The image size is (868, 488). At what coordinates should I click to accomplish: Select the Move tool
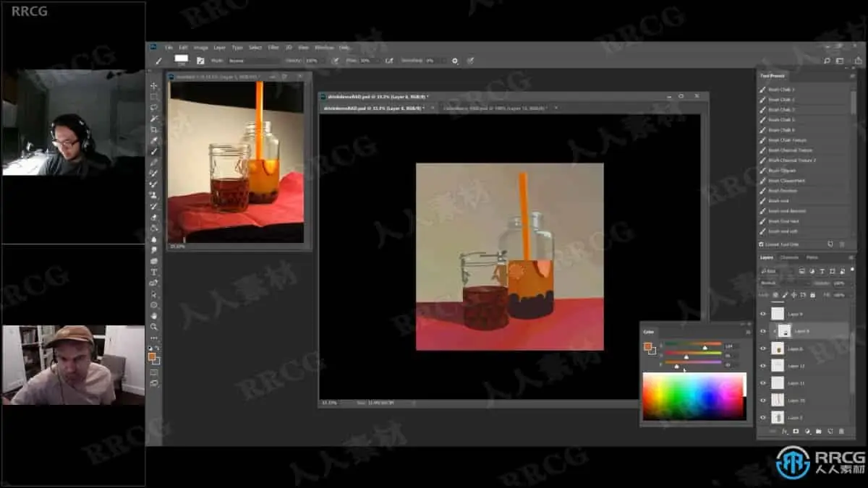[154, 85]
